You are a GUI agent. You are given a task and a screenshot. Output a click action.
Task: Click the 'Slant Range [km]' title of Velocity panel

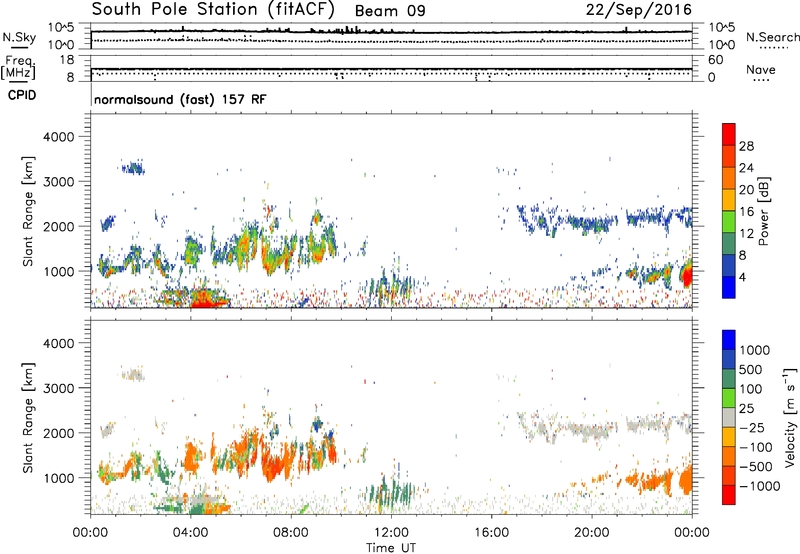pos(28,418)
